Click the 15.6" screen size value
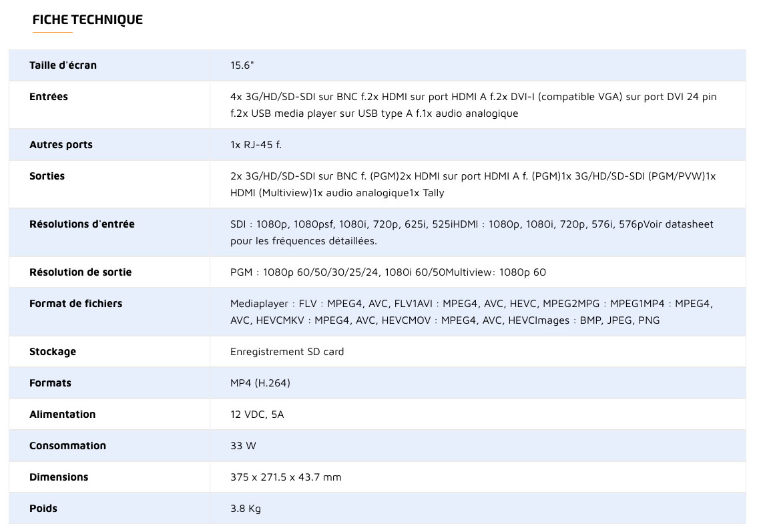This screenshot has height=532, width=759. pyautogui.click(x=242, y=65)
